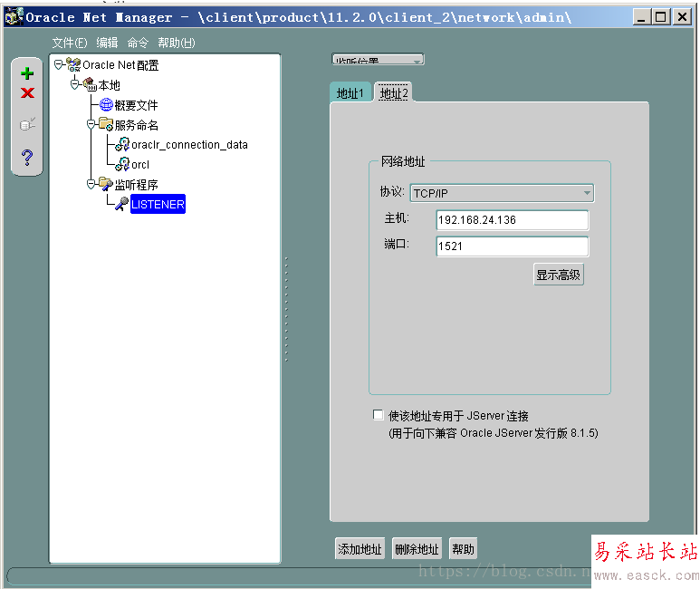Click the host field showing 192.168.24.136

(x=513, y=220)
